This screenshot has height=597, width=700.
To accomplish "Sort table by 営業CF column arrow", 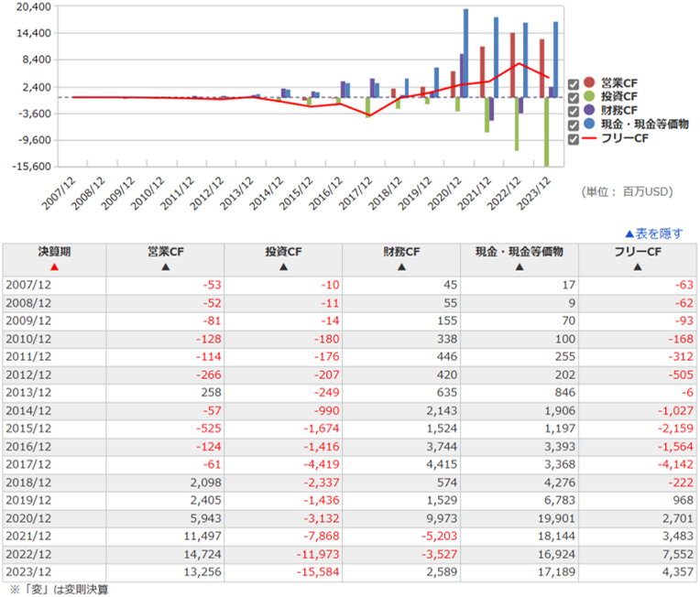I will pyautogui.click(x=165, y=266).
